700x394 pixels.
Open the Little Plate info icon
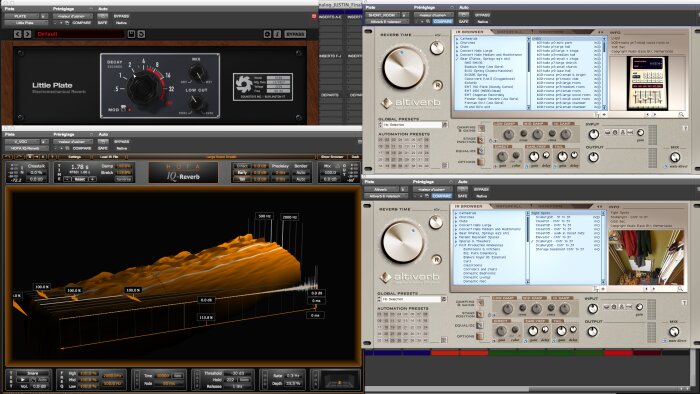[x=277, y=34]
